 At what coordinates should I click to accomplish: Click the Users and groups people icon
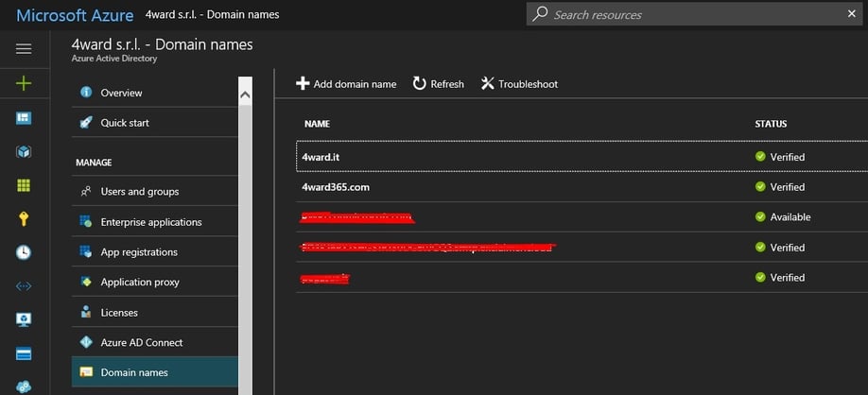pos(86,192)
